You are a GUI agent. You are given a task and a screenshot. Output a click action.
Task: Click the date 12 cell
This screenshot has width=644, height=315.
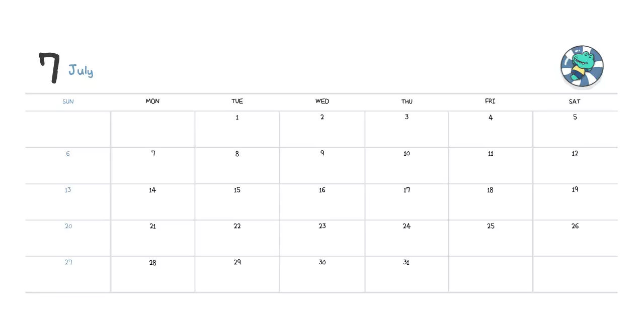click(x=575, y=165)
